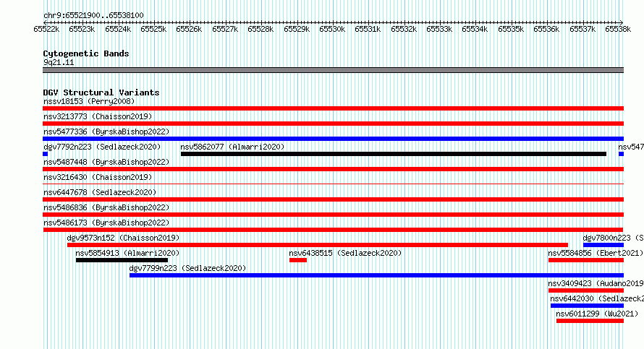This screenshot has width=644, height=349.
Task: Click the red bar under nsv5486173
Action: [x=333, y=230]
